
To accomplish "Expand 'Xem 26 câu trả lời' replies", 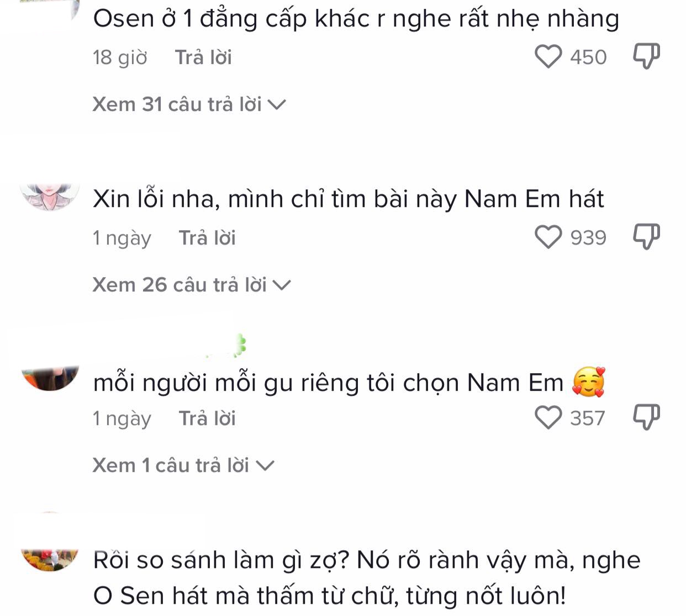I will tap(191, 285).
